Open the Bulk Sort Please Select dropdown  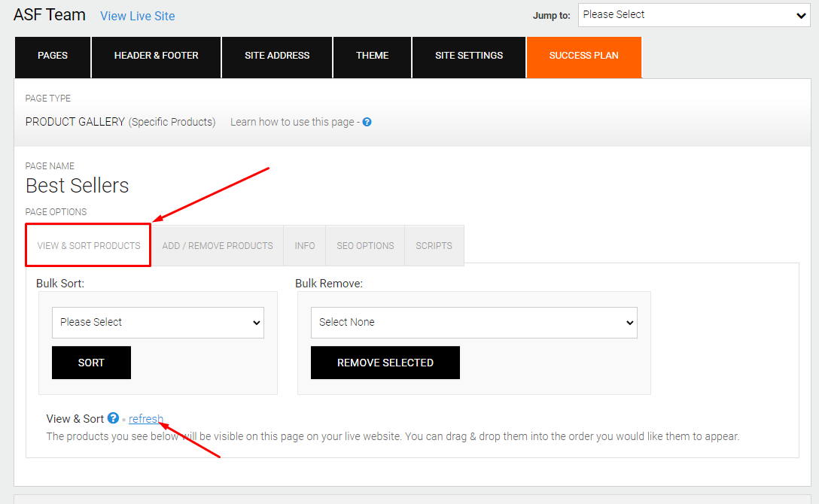[157, 322]
